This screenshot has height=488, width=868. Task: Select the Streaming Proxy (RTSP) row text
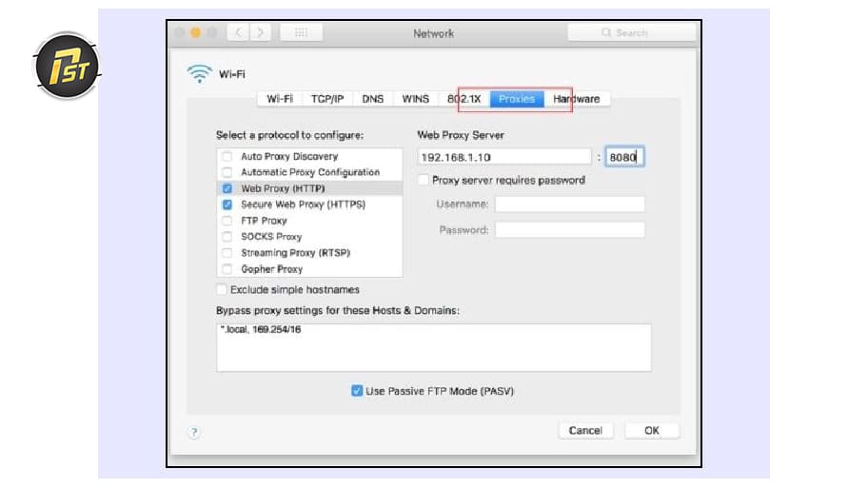(x=296, y=253)
